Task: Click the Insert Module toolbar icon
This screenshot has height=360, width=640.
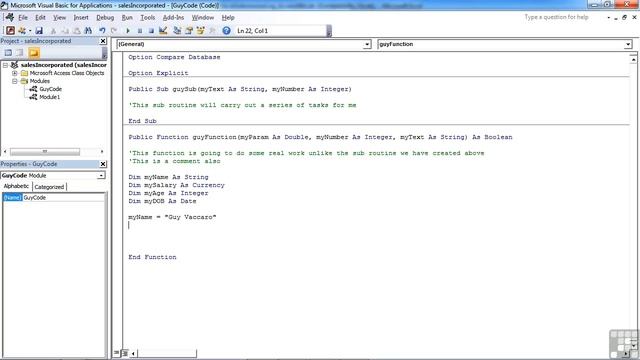Action: 22,31
